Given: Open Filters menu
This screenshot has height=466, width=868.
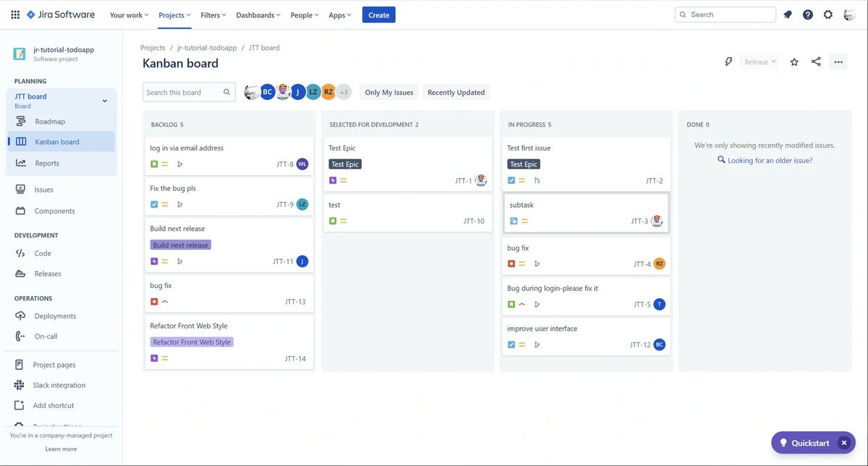Looking at the screenshot, I should [x=213, y=14].
